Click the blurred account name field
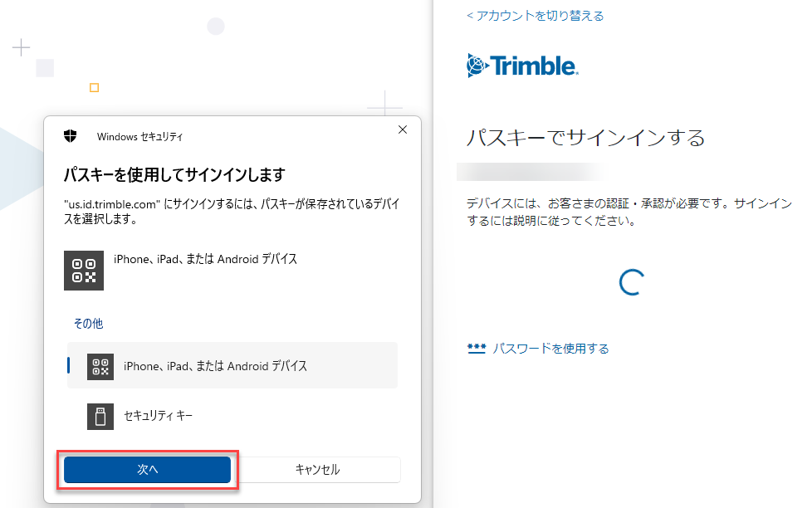Image resolution: width=812 pixels, height=508 pixels. 531,172
